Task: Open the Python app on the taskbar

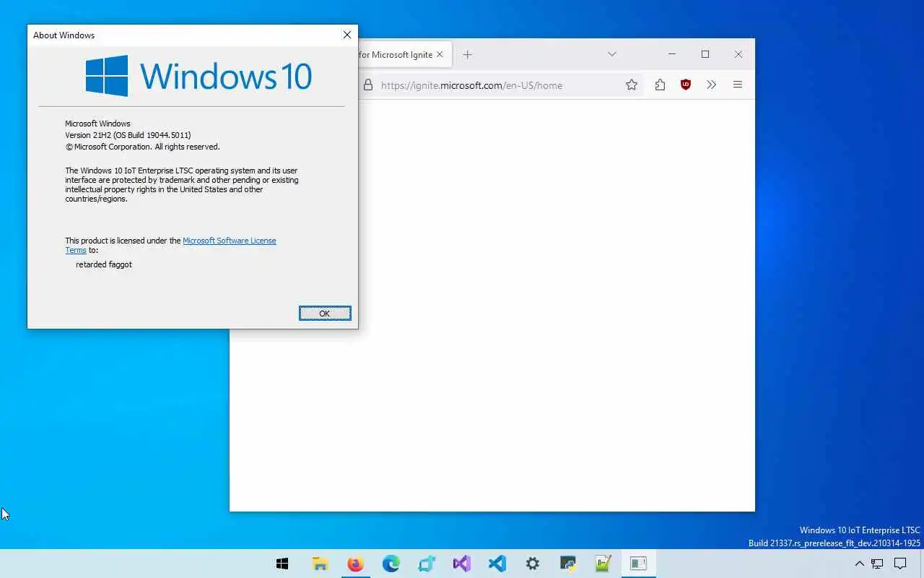Action: 567,564
